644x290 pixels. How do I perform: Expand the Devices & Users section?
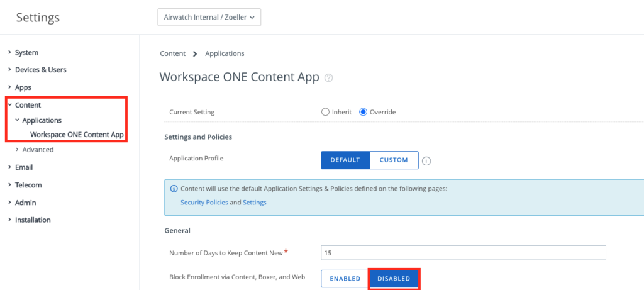click(40, 69)
